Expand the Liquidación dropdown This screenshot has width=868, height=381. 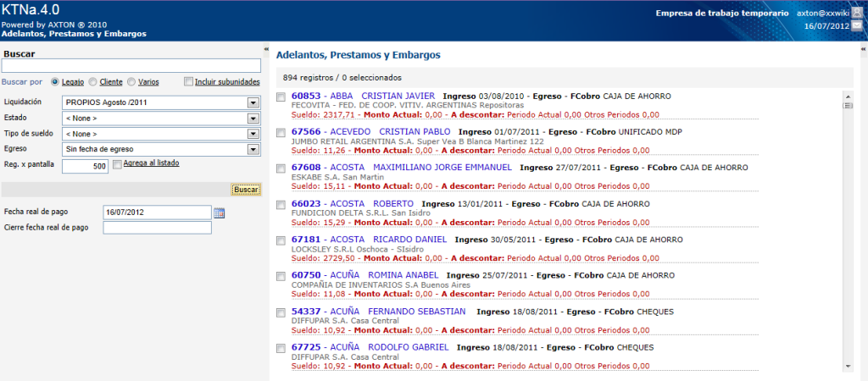click(x=253, y=102)
